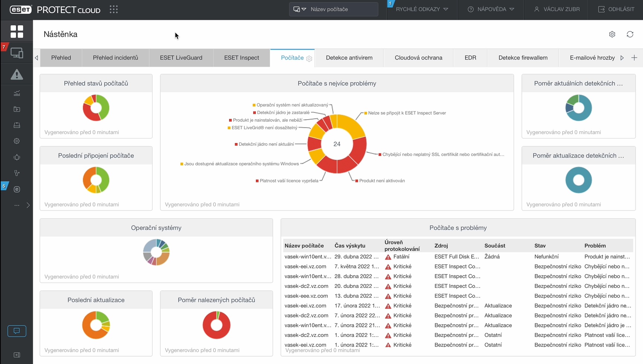Select the '20. dubna 2022' time cell
Image resolution: width=643 pixels, height=364 pixels.
(x=356, y=286)
